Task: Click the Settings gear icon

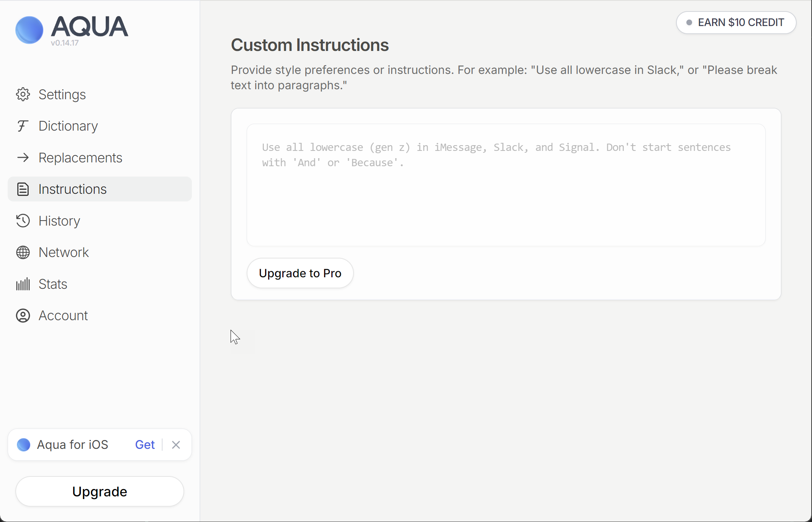Action: point(23,94)
